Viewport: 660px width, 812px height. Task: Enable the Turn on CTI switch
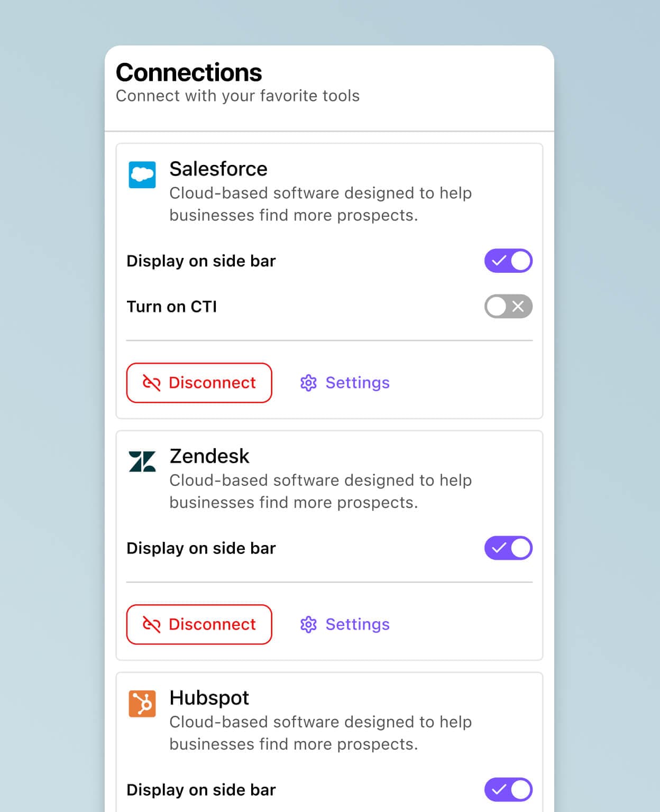point(508,307)
